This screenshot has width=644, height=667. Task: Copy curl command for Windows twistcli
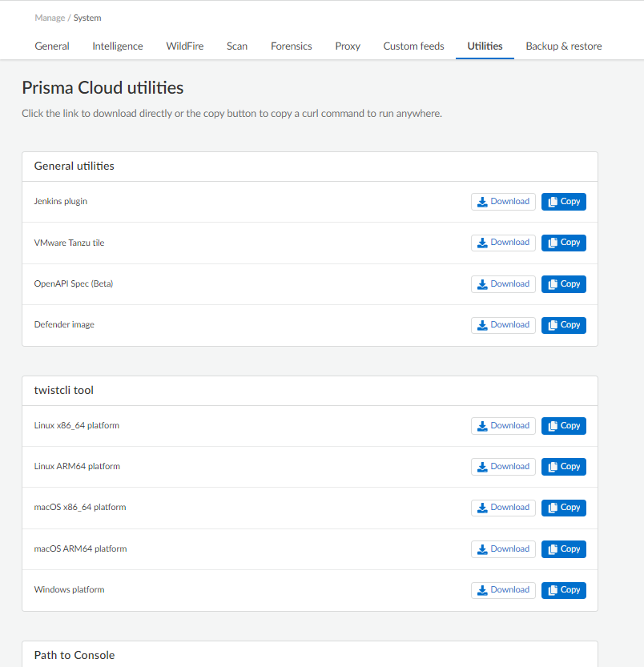coord(564,590)
